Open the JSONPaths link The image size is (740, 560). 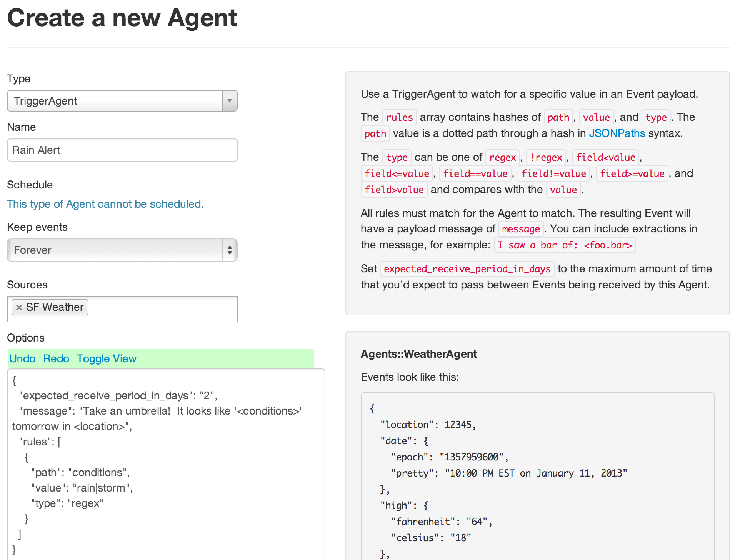[617, 133]
